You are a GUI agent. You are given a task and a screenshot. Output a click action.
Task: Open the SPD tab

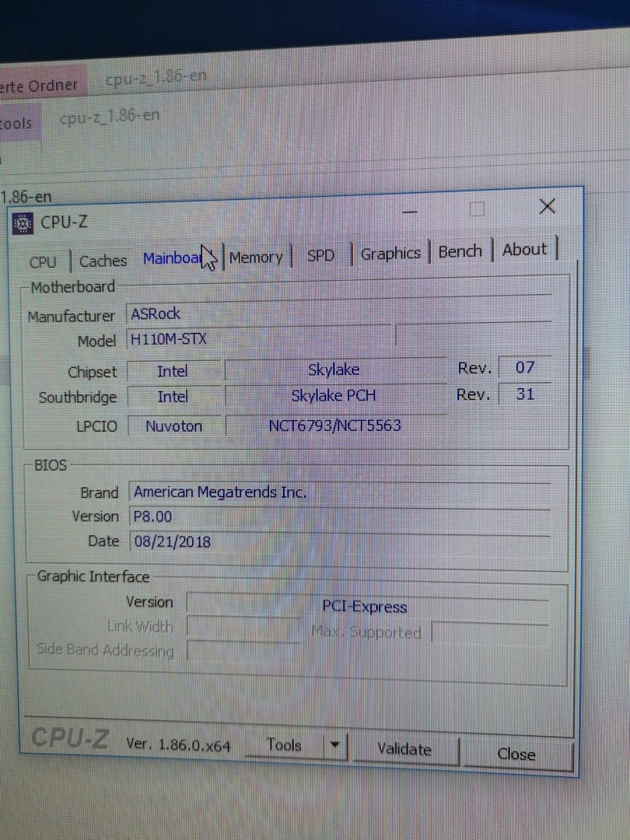coord(320,255)
